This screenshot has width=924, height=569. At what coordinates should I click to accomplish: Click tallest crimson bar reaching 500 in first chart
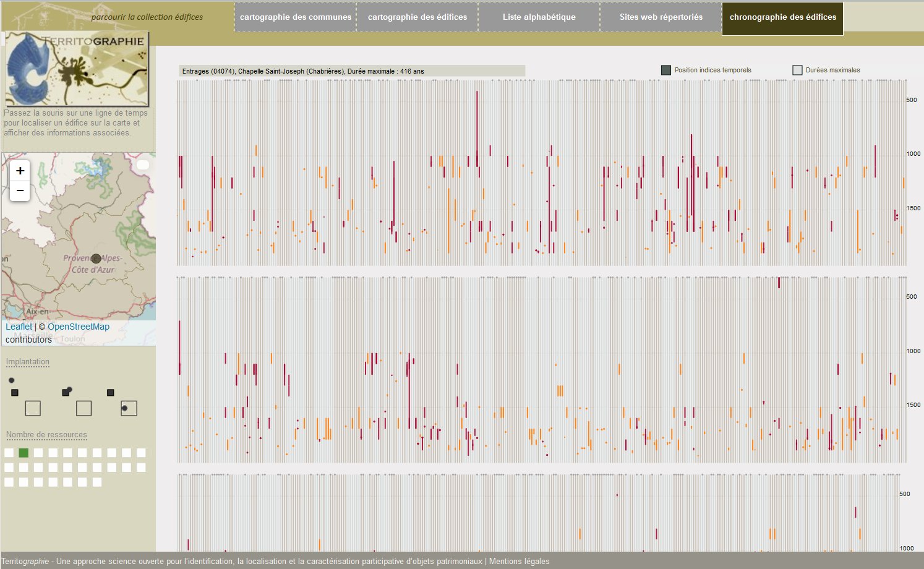pyautogui.click(x=477, y=129)
